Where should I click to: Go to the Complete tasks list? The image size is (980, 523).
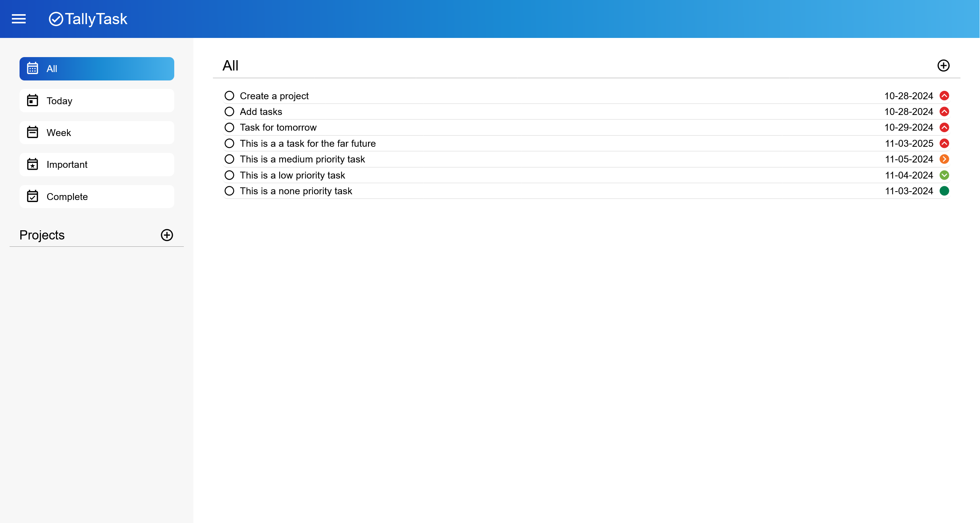[x=97, y=197]
